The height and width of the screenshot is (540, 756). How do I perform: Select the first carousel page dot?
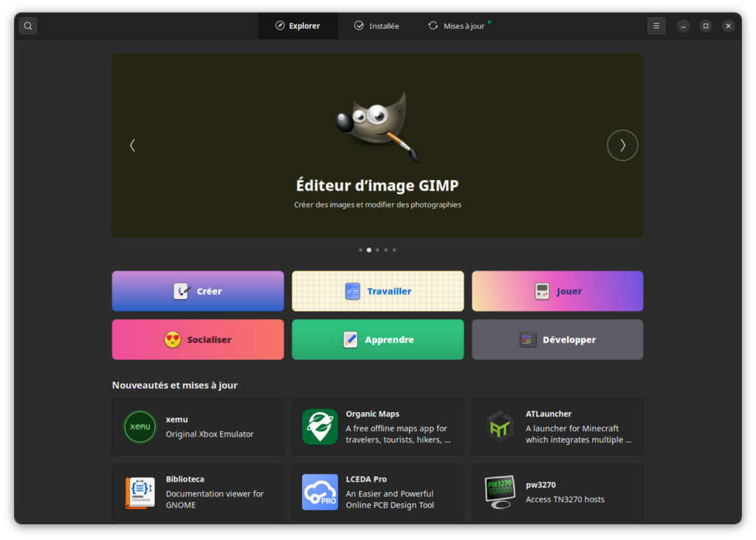360,250
